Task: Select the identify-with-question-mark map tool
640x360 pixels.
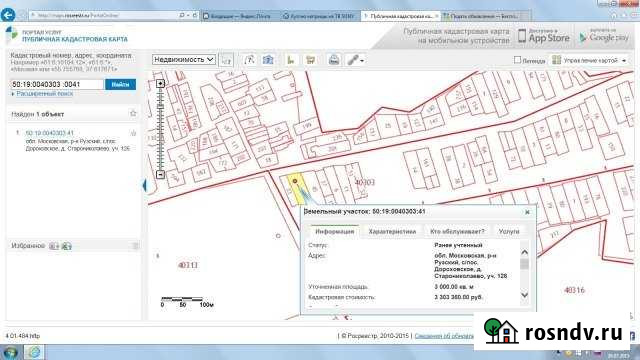Action: [x=249, y=60]
